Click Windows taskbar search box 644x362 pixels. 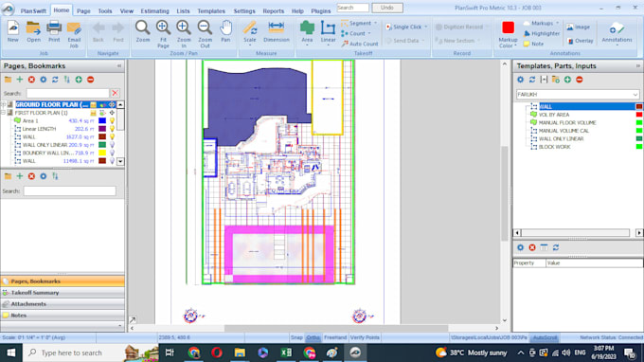tap(90, 353)
